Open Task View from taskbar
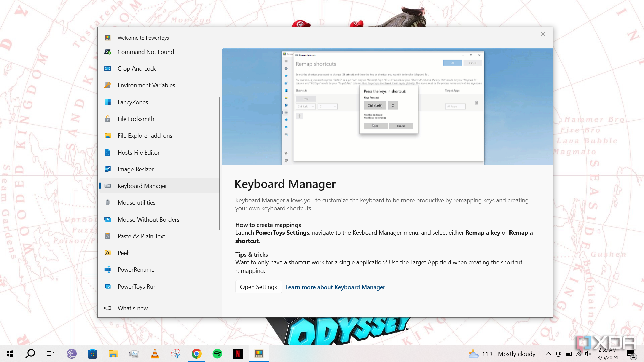 [50, 354]
